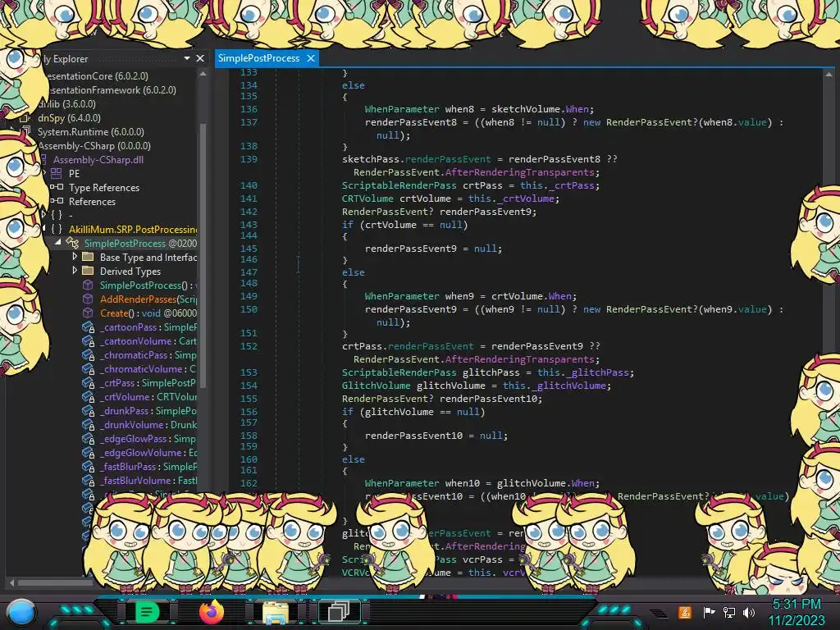Image resolution: width=840 pixels, height=630 pixels.
Task: Click the _edgeGlowPass field icon
Action: point(89,439)
